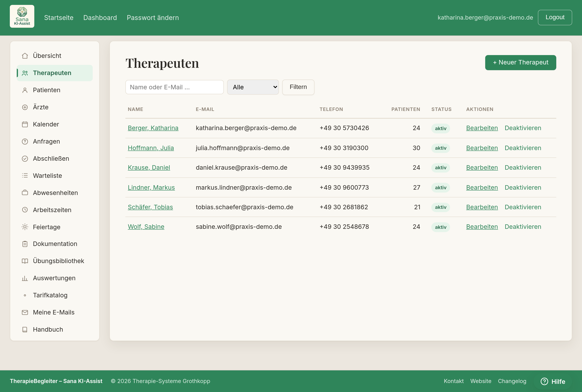This screenshot has height=392, width=582.
Task: Click the Hilfe question-circle icon
Action: click(544, 381)
